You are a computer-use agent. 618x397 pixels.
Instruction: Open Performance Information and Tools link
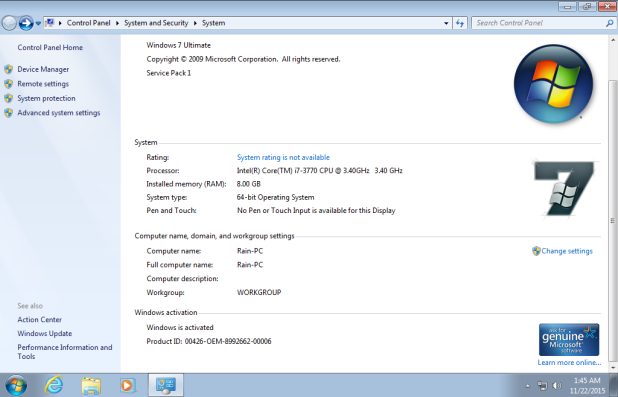[x=65, y=352]
